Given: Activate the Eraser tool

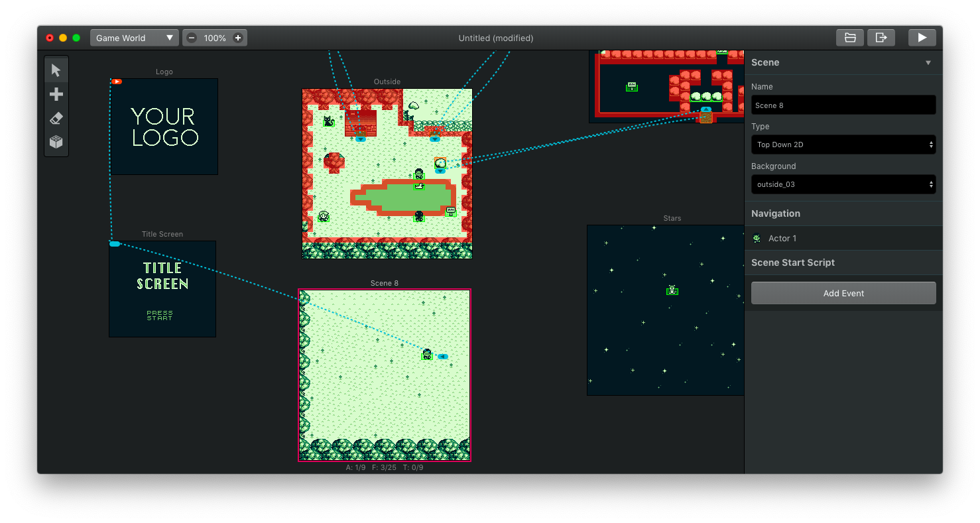Looking at the screenshot, I should (x=56, y=118).
